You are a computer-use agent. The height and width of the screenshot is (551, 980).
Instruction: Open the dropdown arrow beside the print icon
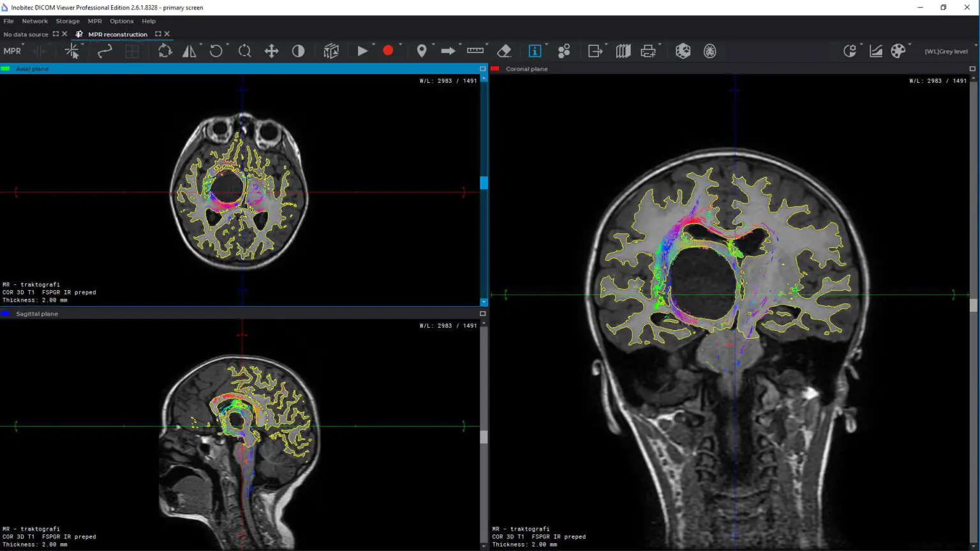(x=660, y=45)
